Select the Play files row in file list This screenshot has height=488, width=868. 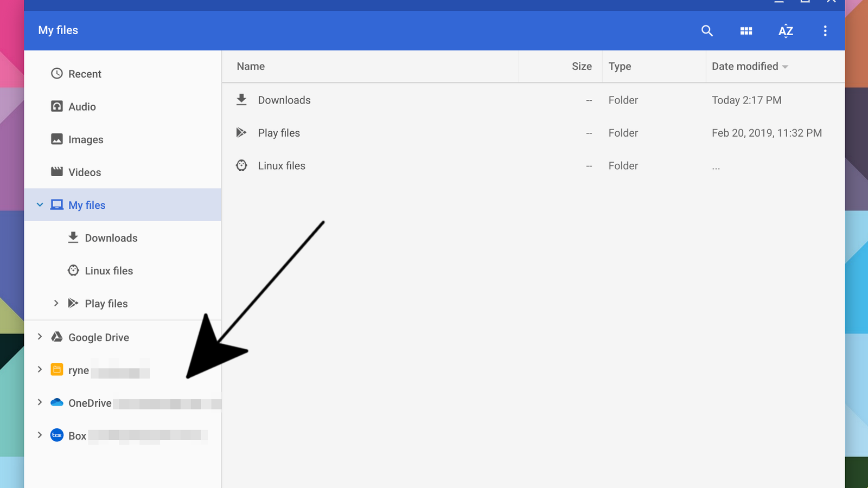click(533, 133)
